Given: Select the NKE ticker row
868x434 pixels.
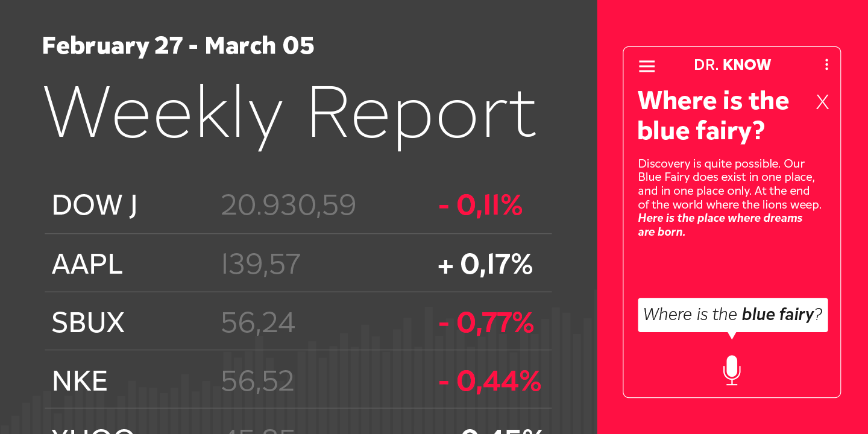Looking at the screenshot, I should pyautogui.click(x=80, y=382).
